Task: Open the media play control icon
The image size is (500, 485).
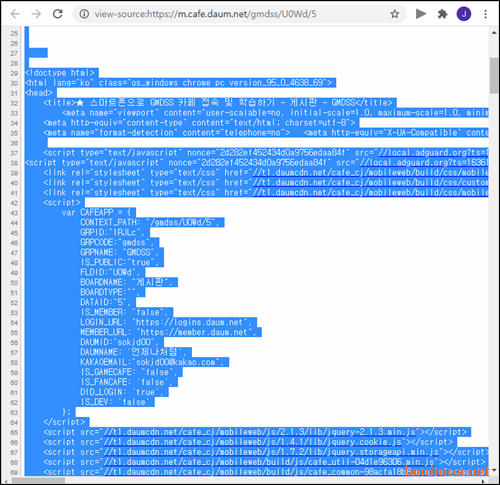Action: [x=421, y=14]
